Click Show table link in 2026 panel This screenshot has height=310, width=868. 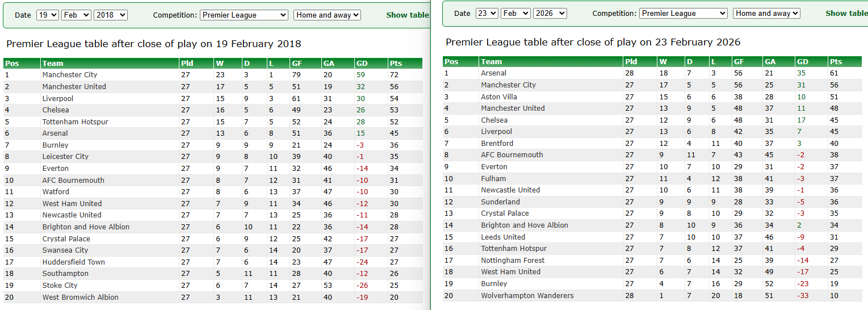coord(846,13)
